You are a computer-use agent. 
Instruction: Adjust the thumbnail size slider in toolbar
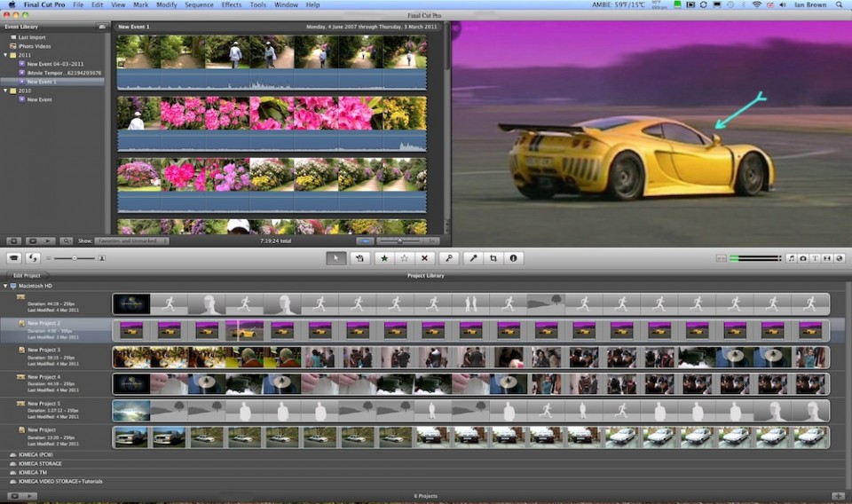click(75, 258)
